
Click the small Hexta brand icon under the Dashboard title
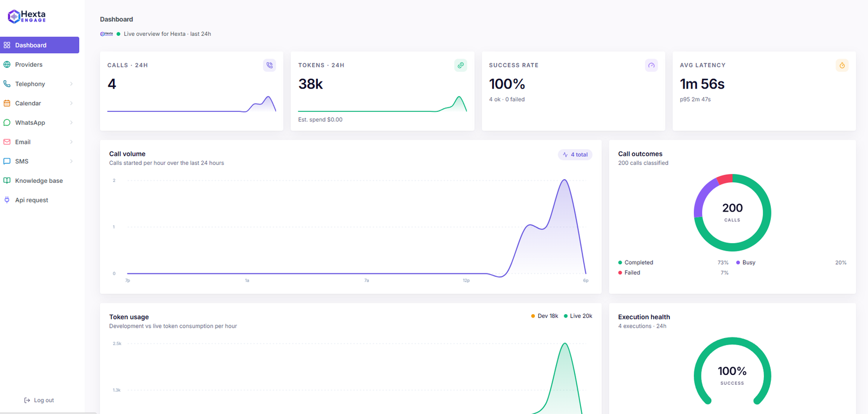(106, 34)
